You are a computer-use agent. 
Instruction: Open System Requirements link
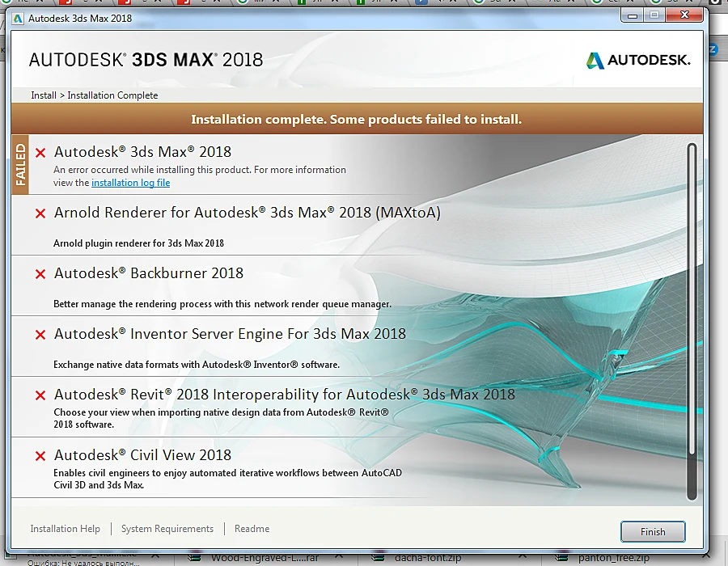[167, 529]
